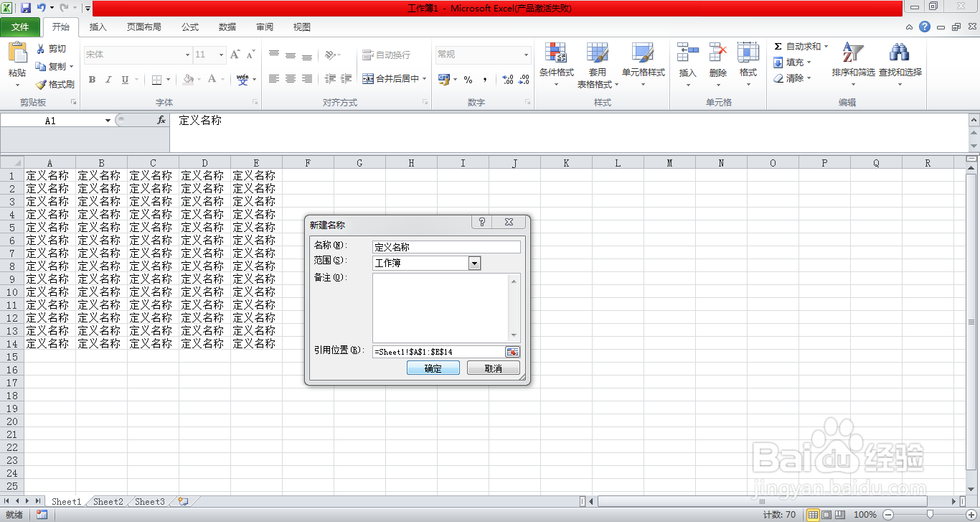
Task: Click the zoom slider handle
Action: click(x=930, y=514)
